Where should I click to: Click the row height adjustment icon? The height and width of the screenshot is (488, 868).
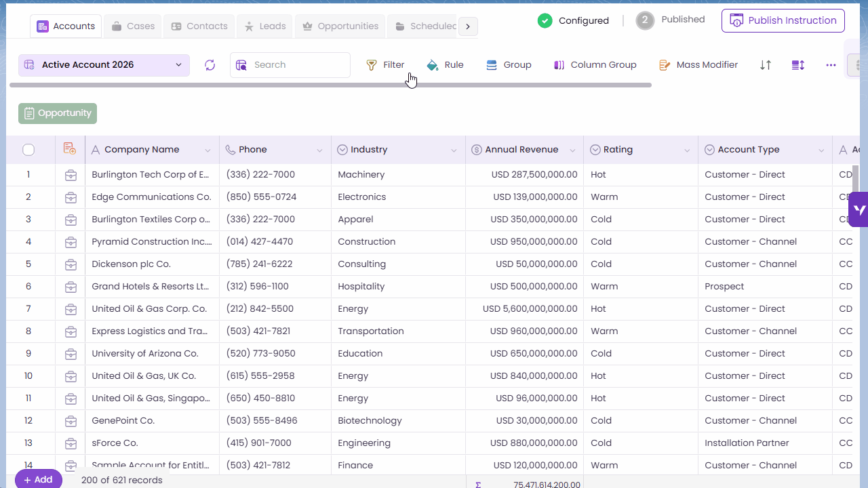[x=798, y=65]
